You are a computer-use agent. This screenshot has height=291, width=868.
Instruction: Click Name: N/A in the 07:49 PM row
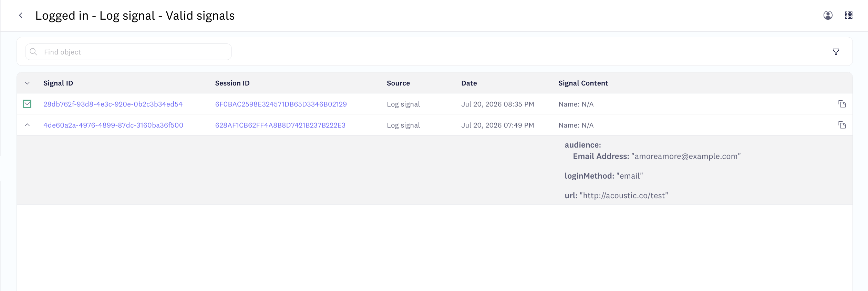coord(576,125)
